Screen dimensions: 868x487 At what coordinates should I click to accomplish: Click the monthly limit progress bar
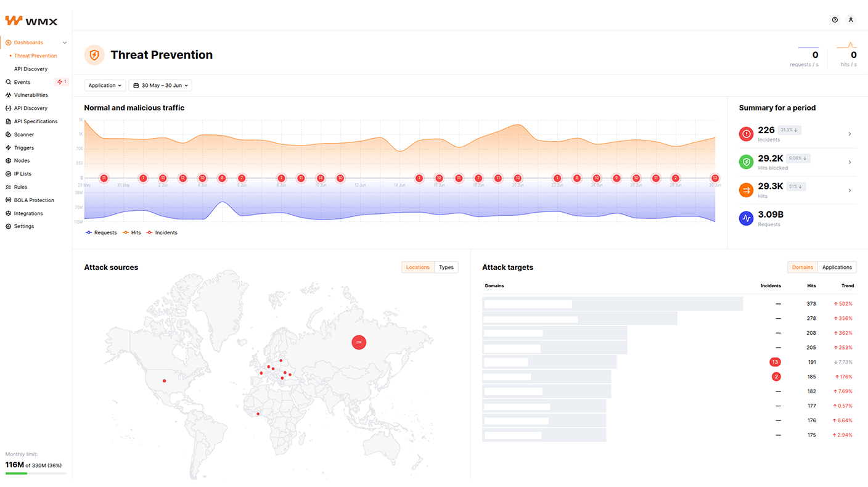pyautogui.click(x=36, y=473)
